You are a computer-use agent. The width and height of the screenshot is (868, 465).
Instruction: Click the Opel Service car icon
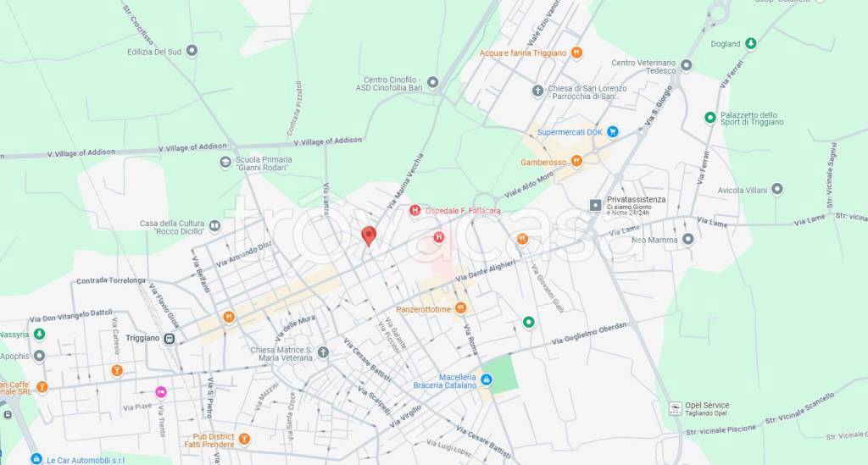point(676,408)
